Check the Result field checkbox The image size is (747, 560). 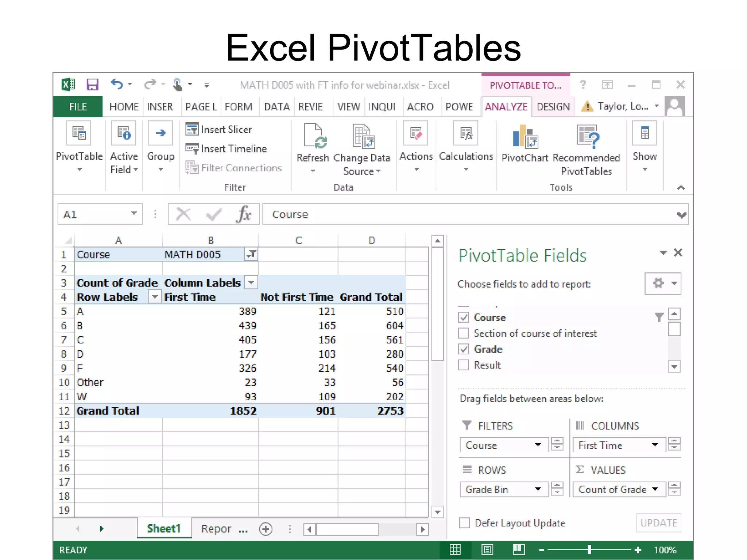[x=464, y=365]
